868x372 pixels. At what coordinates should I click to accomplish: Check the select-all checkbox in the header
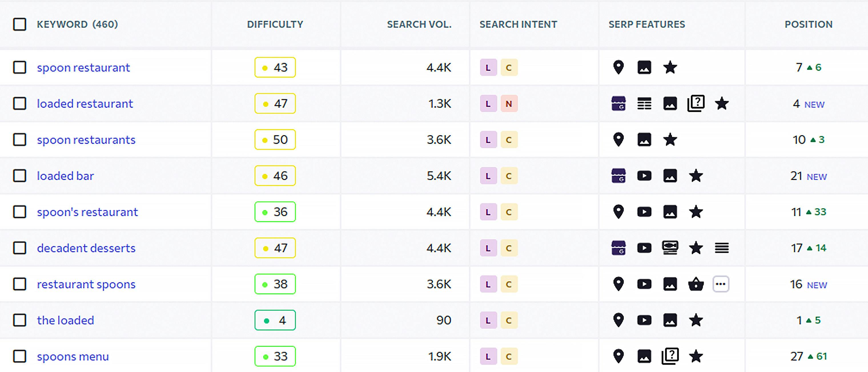(x=19, y=24)
